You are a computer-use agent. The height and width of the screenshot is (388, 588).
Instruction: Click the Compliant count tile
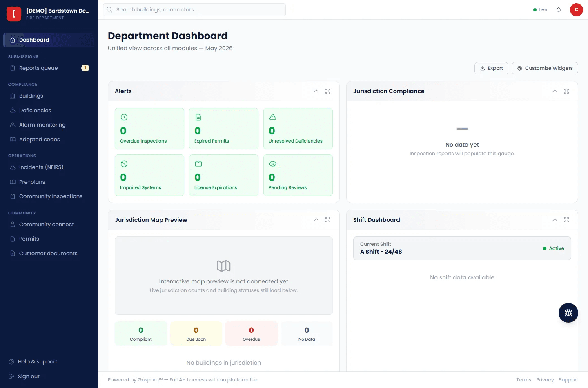point(141,334)
